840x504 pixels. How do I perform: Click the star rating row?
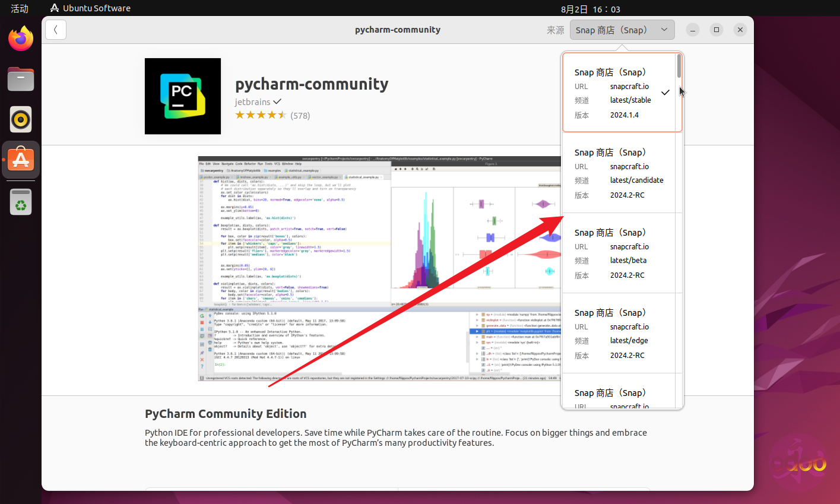(x=261, y=115)
